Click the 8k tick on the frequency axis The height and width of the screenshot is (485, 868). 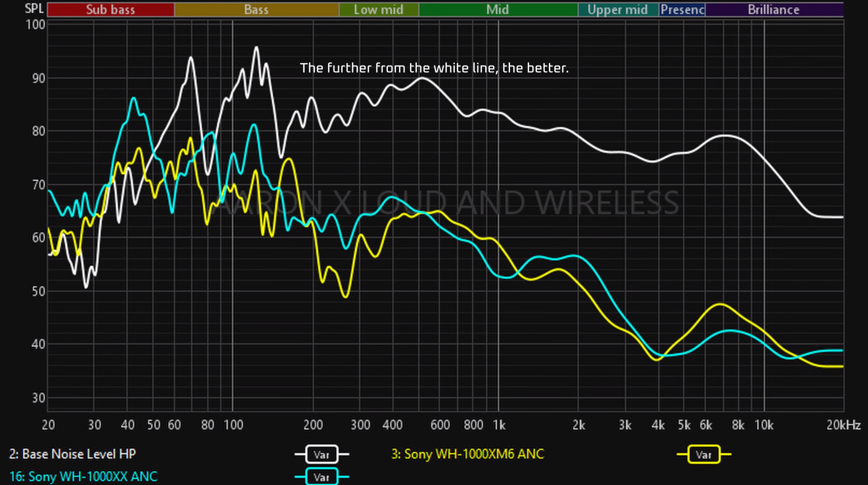click(738, 425)
